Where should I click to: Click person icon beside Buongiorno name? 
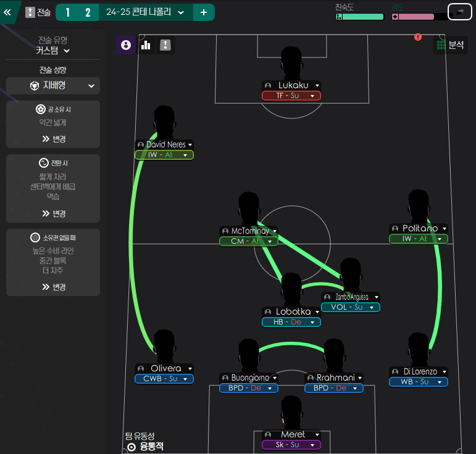coord(225,378)
